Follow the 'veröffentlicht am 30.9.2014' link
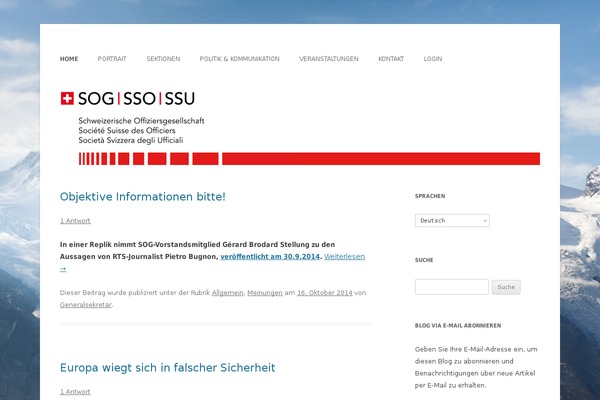600x400 pixels. tap(270, 256)
